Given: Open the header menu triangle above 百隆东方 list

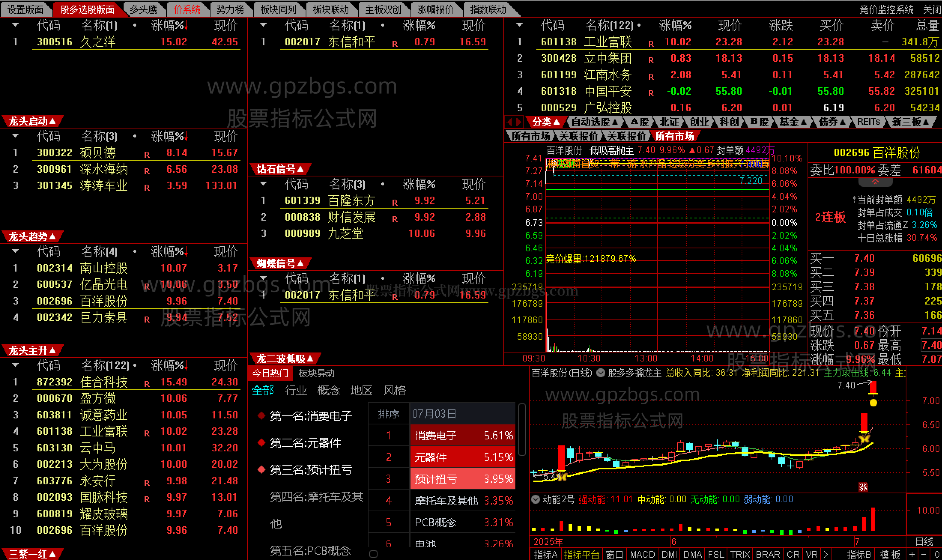Looking at the screenshot, I should coord(263,184).
